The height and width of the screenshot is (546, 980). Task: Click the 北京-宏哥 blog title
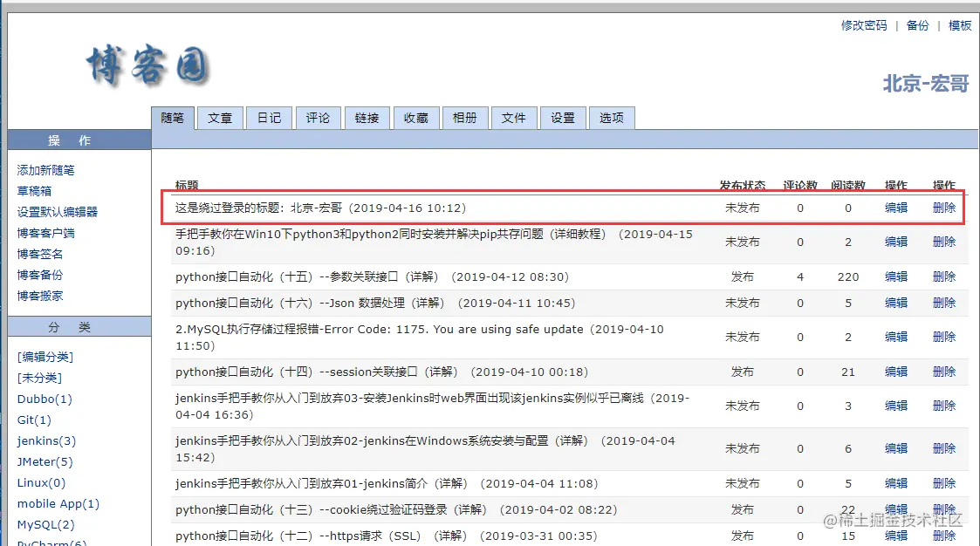[926, 83]
